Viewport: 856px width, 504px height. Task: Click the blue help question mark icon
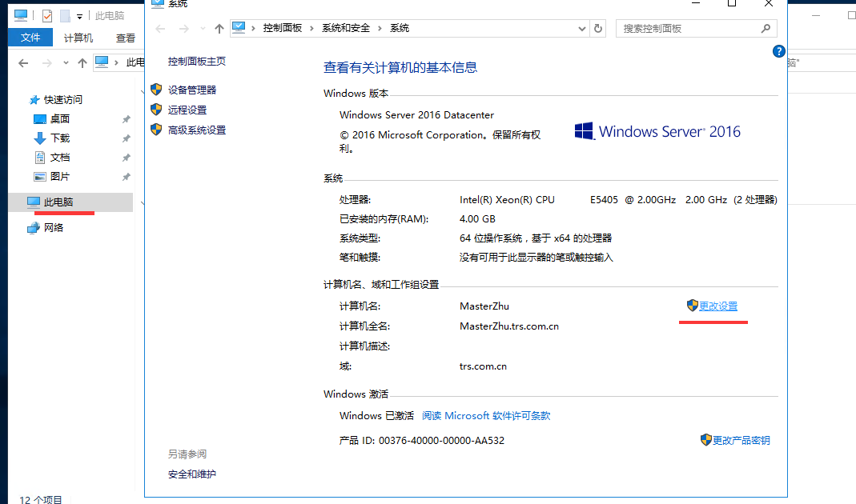pyautogui.click(x=778, y=51)
